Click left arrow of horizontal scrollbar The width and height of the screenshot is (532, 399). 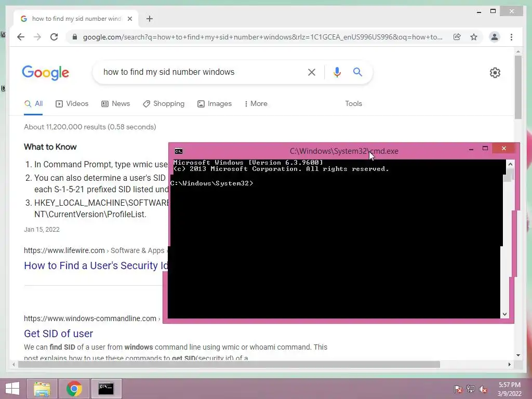14,365
